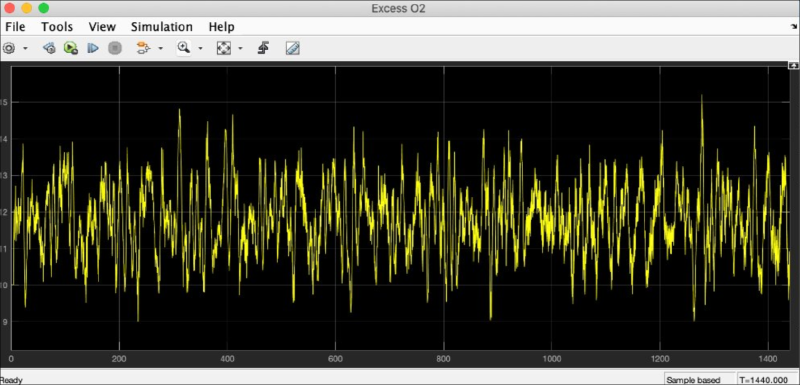Click x-axis label 1200
This screenshot has width=800, height=385.
tap(660, 358)
